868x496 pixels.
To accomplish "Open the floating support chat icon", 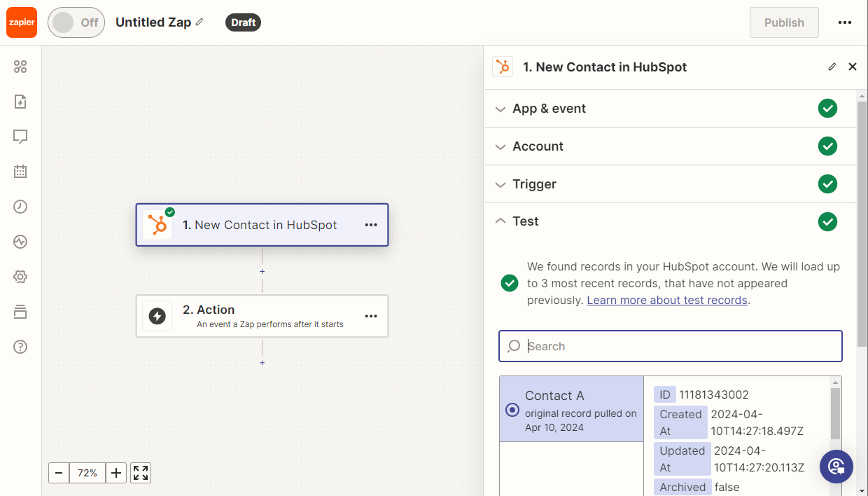I will tap(836, 467).
